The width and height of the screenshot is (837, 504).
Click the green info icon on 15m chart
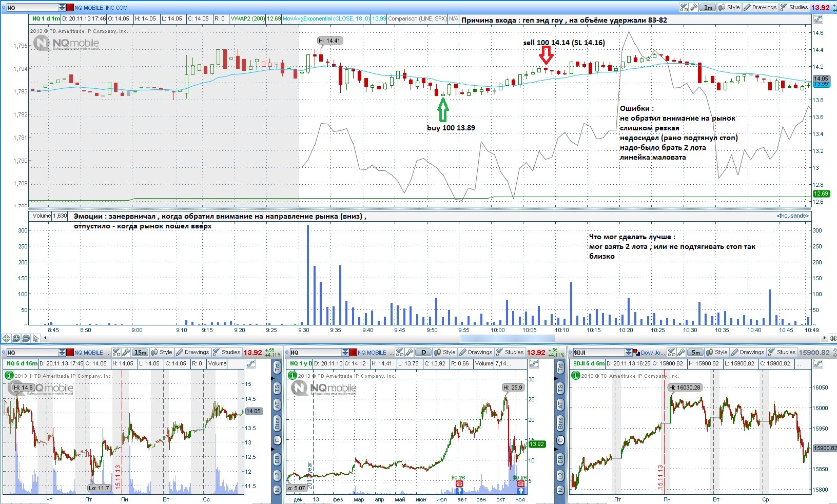tap(9, 375)
